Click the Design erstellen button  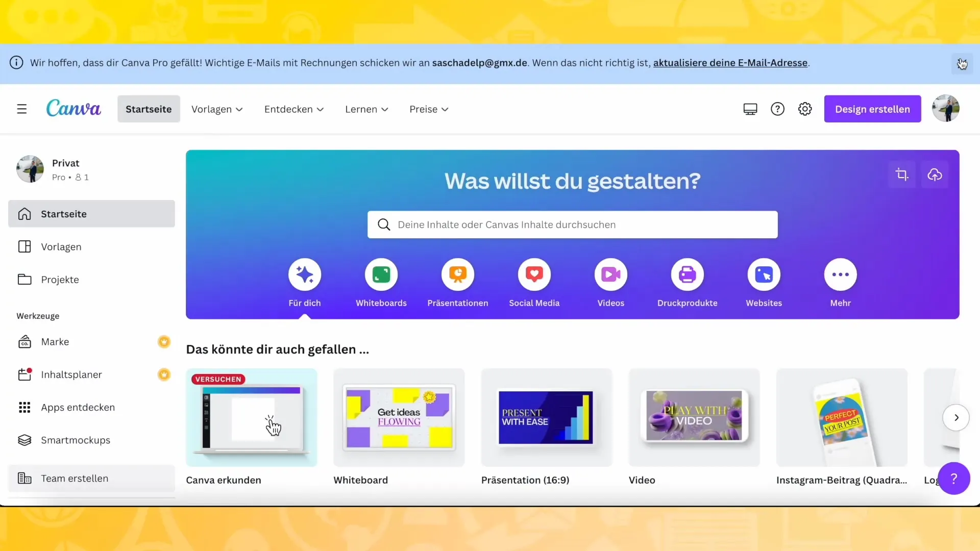872,108
